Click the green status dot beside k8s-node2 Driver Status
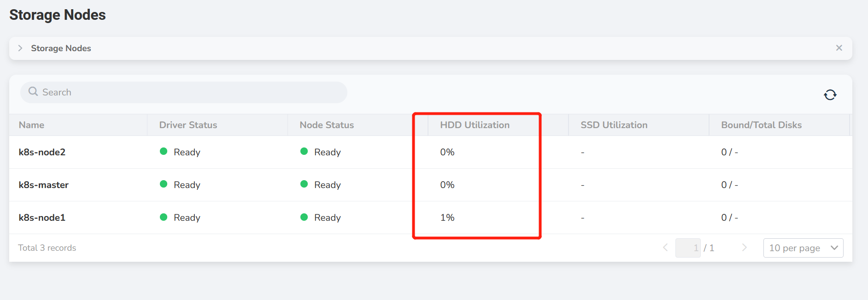868x300 pixels. (164, 152)
